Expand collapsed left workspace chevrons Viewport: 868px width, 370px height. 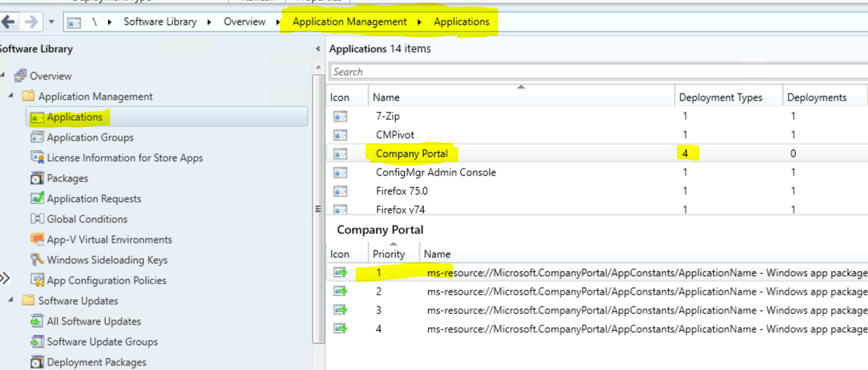[5, 278]
